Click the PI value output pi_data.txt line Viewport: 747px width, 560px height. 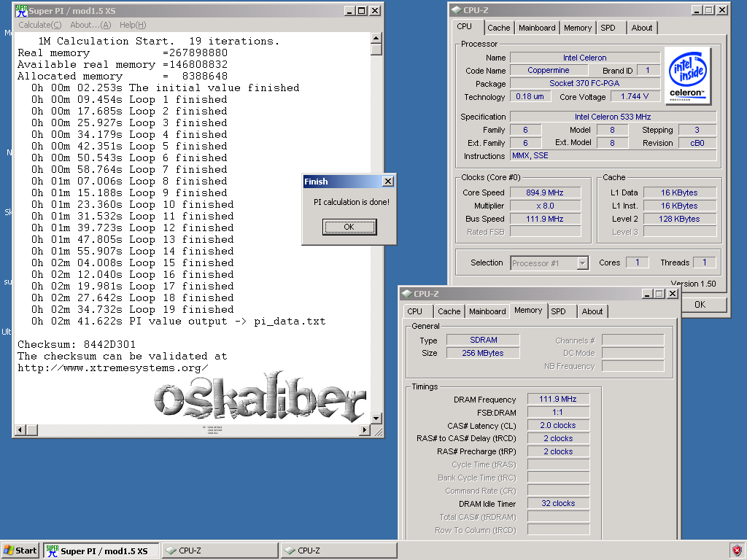tap(178, 322)
